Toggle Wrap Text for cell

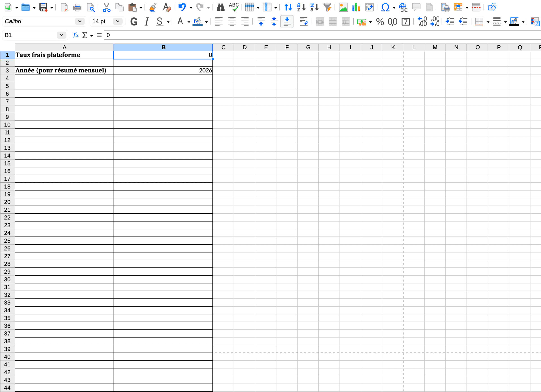coord(303,22)
